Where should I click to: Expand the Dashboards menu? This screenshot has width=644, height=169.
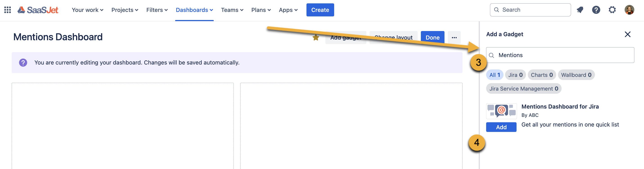click(194, 10)
